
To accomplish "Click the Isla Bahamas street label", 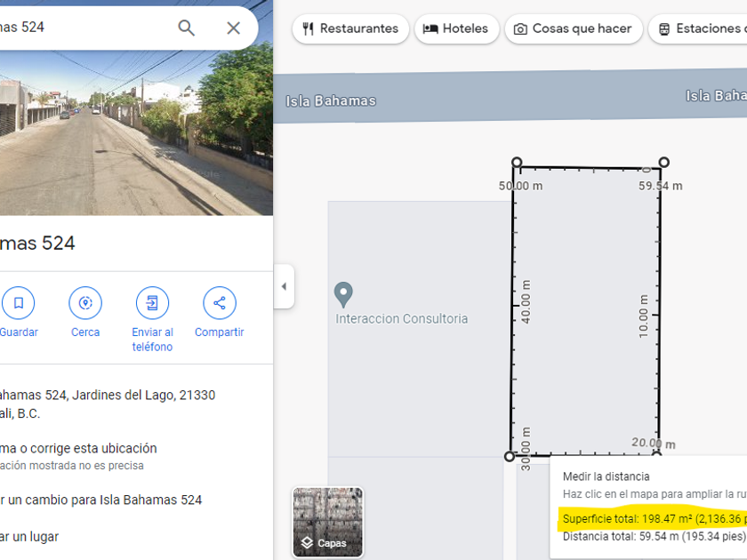I will pos(331,101).
